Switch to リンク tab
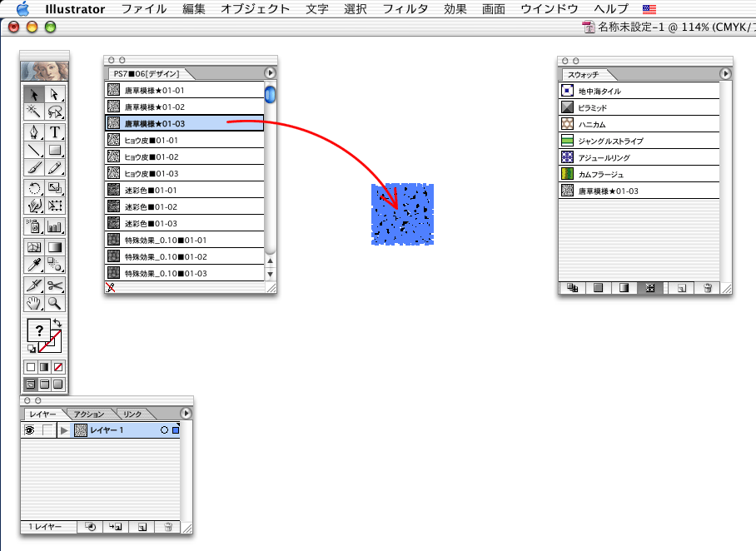This screenshot has width=756, height=551. point(132,414)
